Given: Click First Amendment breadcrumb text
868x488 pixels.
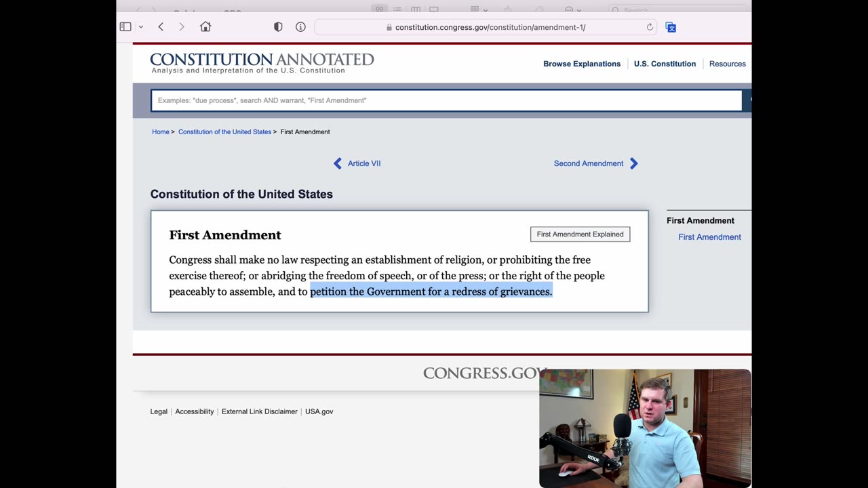Looking at the screenshot, I should click(x=305, y=131).
